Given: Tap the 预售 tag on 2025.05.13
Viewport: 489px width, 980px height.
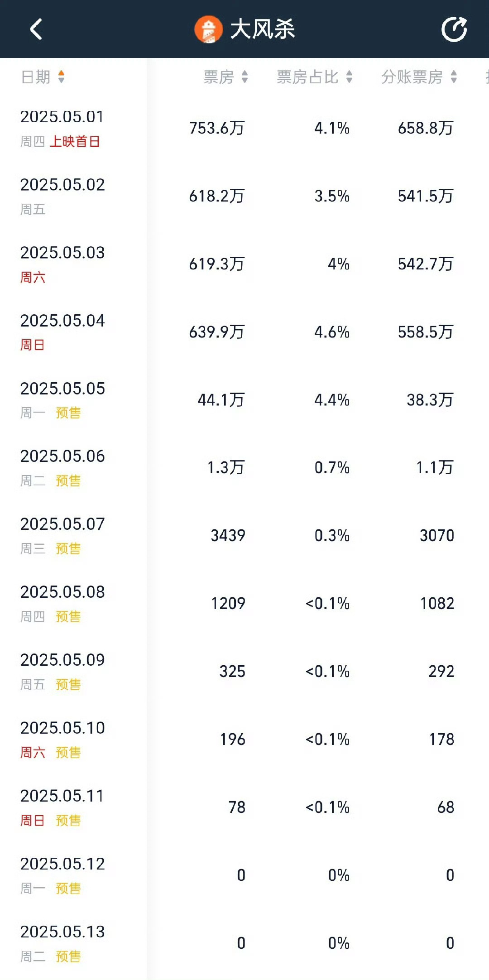Looking at the screenshot, I should click(68, 956).
